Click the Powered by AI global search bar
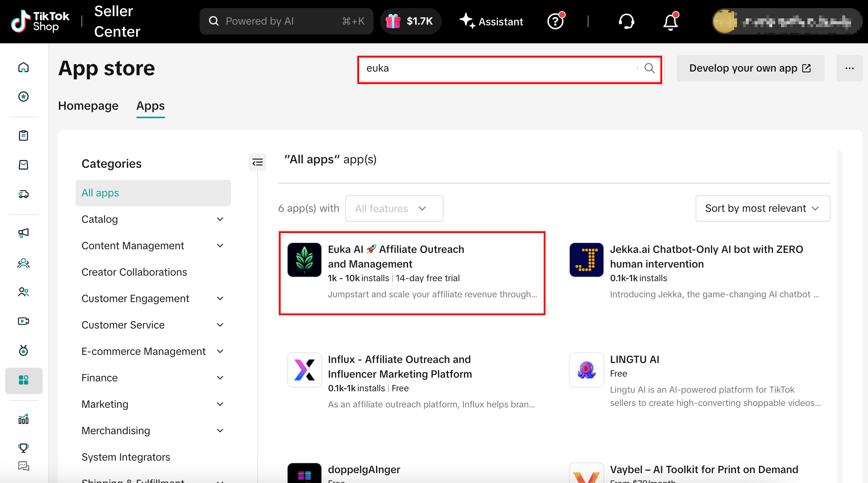The height and width of the screenshot is (483, 868). pos(287,21)
